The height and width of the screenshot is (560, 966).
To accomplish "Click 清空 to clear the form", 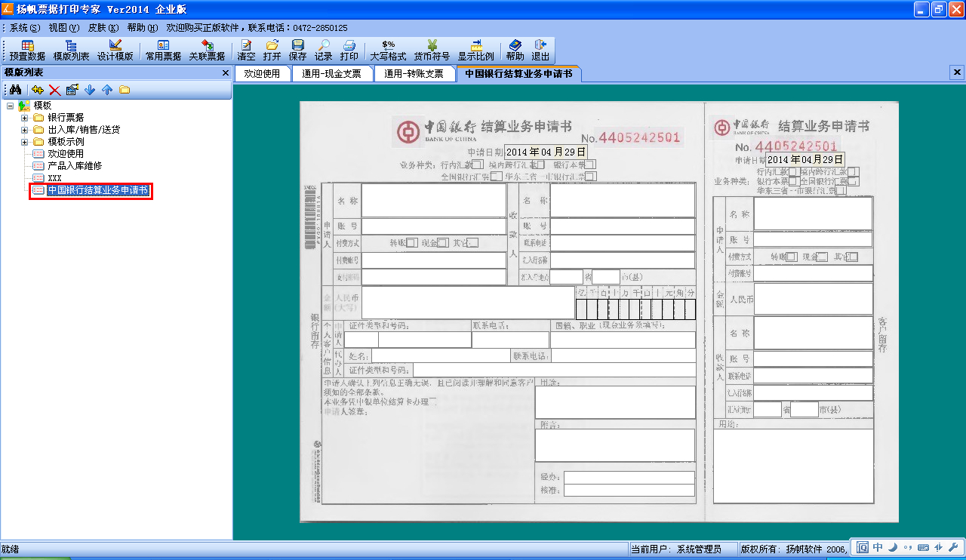I will point(247,51).
